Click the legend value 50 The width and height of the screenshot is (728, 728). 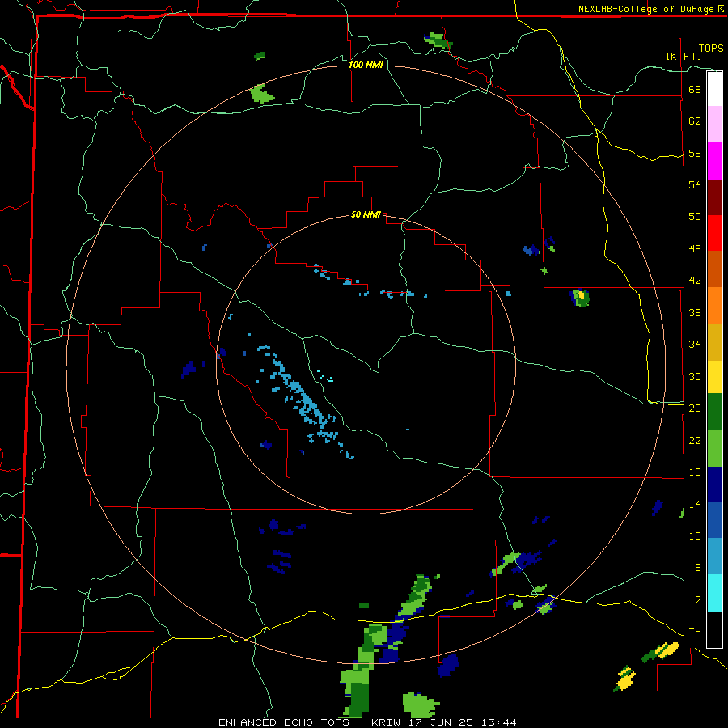695,217
